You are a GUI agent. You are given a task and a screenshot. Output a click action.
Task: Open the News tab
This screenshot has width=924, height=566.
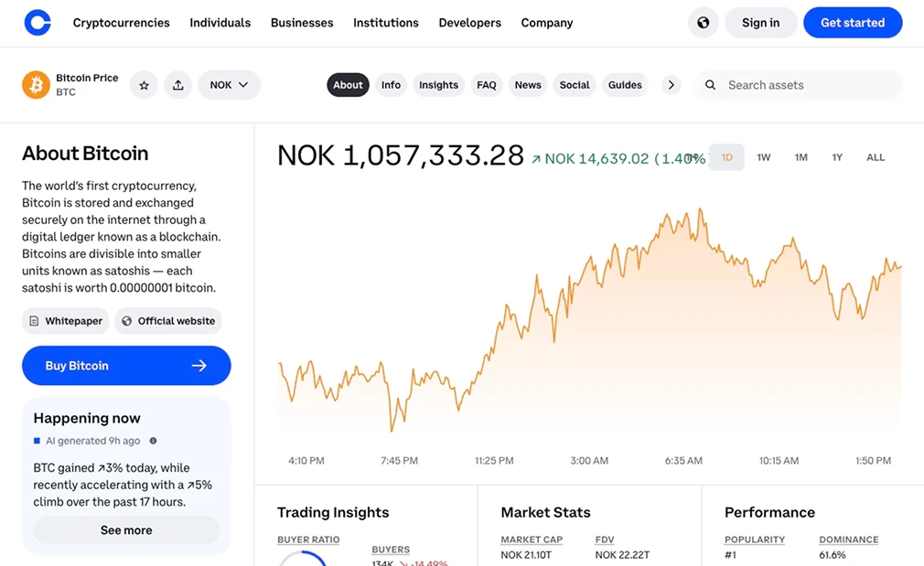[x=528, y=84]
